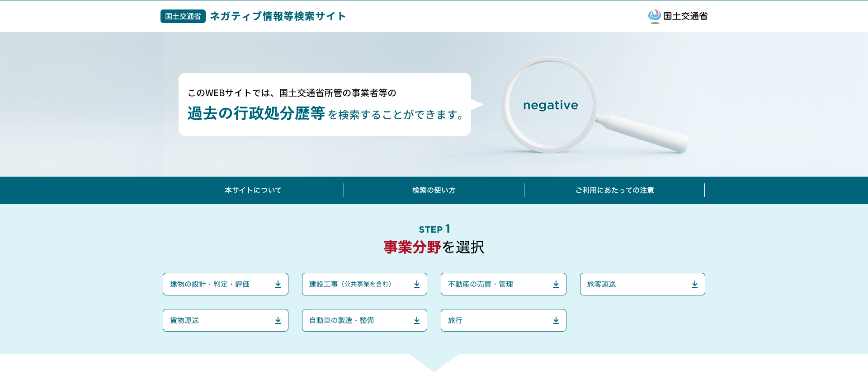Viewport: 868px width, 379px height.
Task: Choose the 不動産の売買・管理 business field
Action: point(481,284)
